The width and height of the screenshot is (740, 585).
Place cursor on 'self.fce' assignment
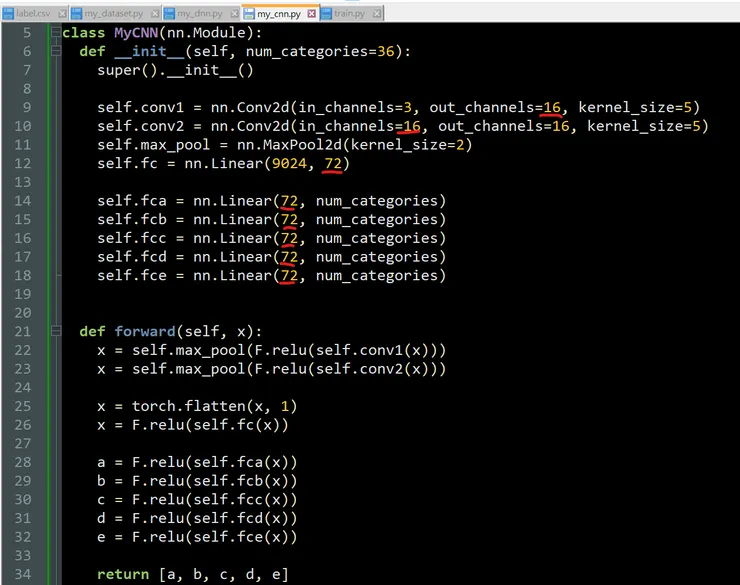tap(132, 276)
